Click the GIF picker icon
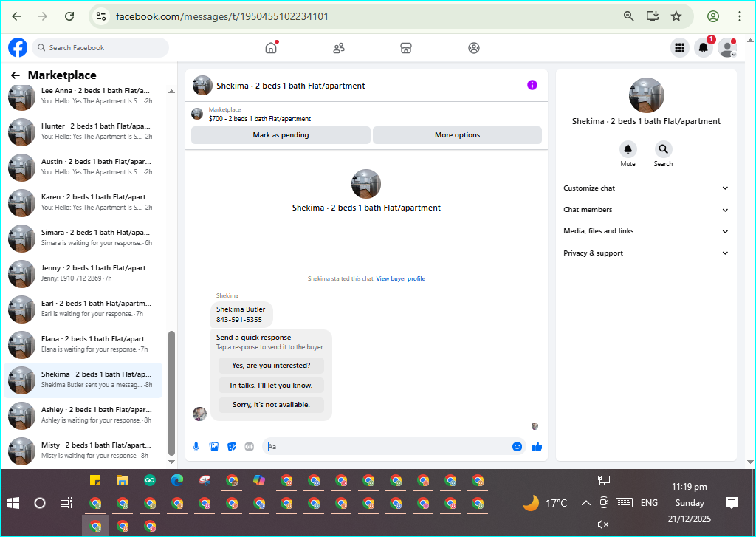 [250, 447]
